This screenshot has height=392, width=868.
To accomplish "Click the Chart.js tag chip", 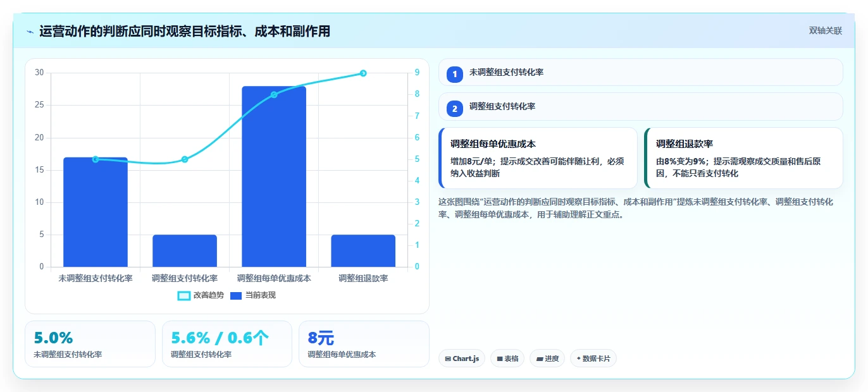I will pyautogui.click(x=462, y=358).
